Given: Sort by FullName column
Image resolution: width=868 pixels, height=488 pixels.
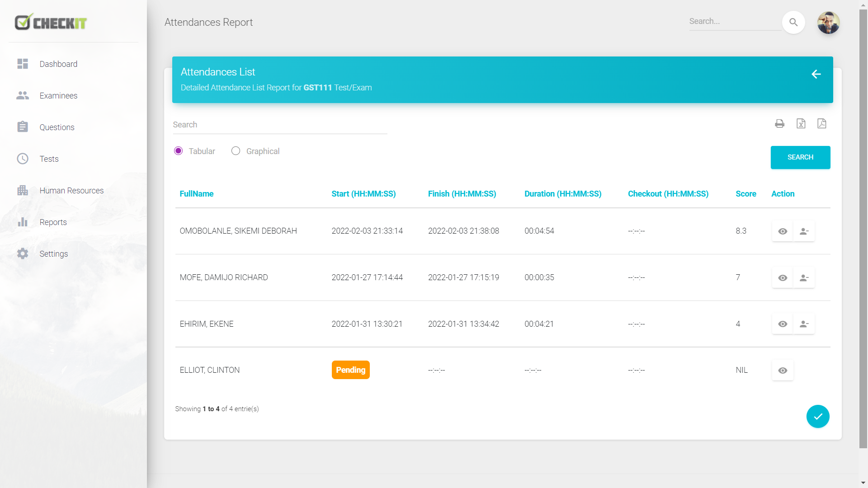Looking at the screenshot, I should click(x=197, y=194).
